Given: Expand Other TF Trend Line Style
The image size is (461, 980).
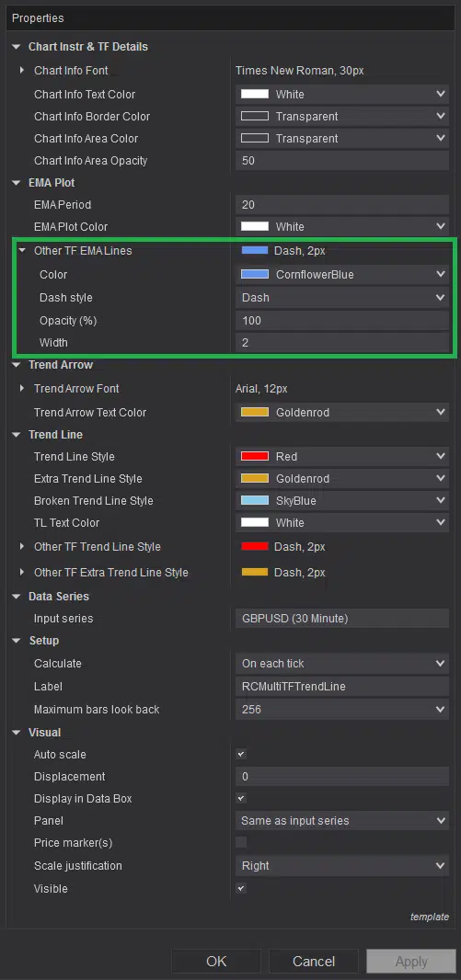Looking at the screenshot, I should click(x=22, y=546).
